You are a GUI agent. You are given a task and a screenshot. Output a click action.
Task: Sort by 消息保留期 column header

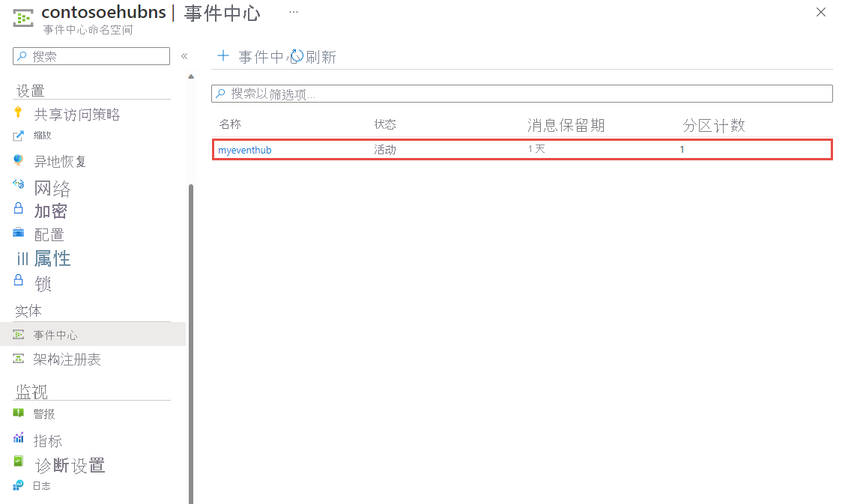coord(566,126)
